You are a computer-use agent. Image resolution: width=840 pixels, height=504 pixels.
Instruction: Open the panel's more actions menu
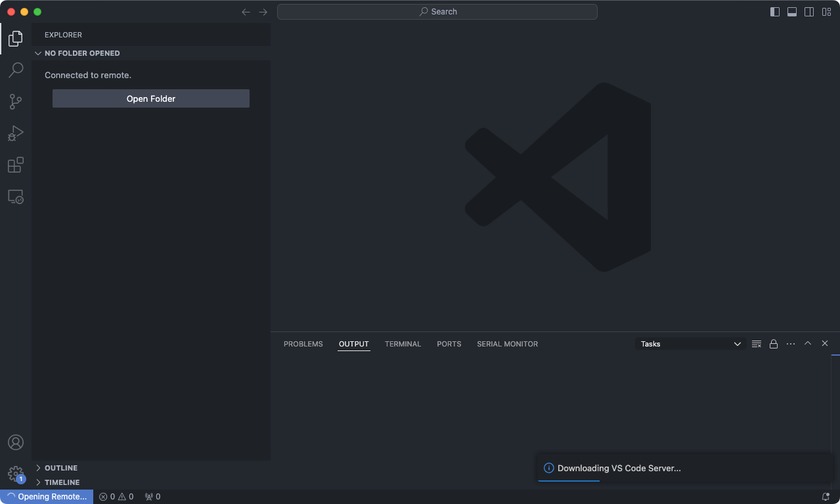[791, 344]
